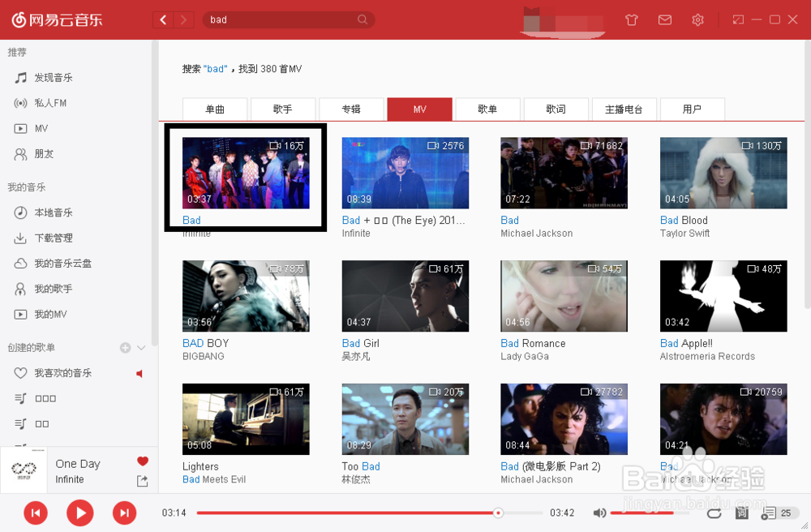Open the Bad Infinite 03:37 MV thumbnail
This screenshot has width=811, height=532.
(x=246, y=173)
